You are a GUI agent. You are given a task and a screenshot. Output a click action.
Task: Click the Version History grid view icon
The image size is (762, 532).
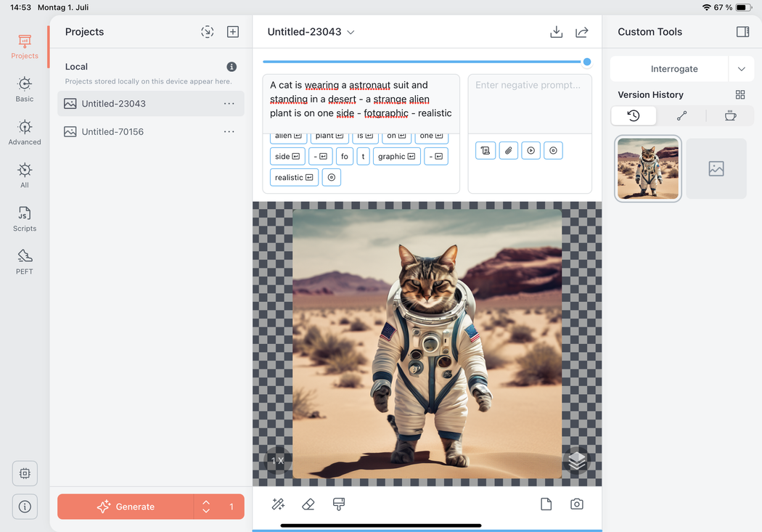click(740, 95)
